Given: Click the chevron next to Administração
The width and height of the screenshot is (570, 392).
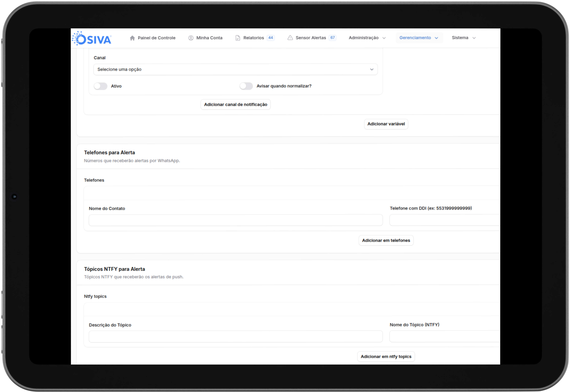Looking at the screenshot, I should click(384, 38).
